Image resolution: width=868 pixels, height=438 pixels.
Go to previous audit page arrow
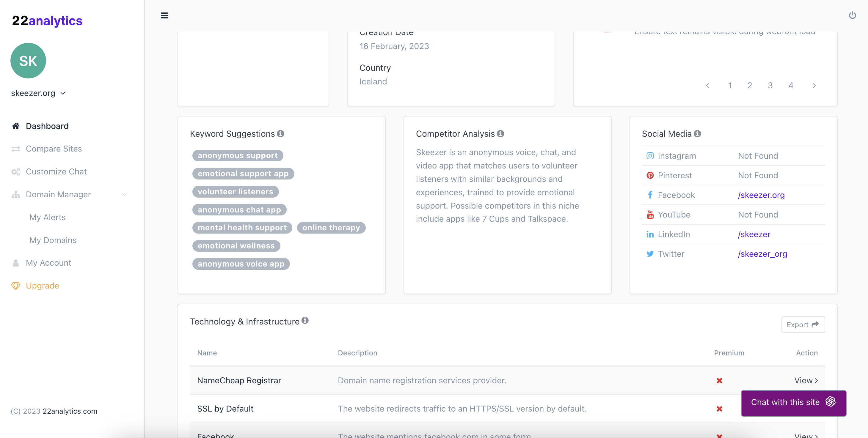707,86
